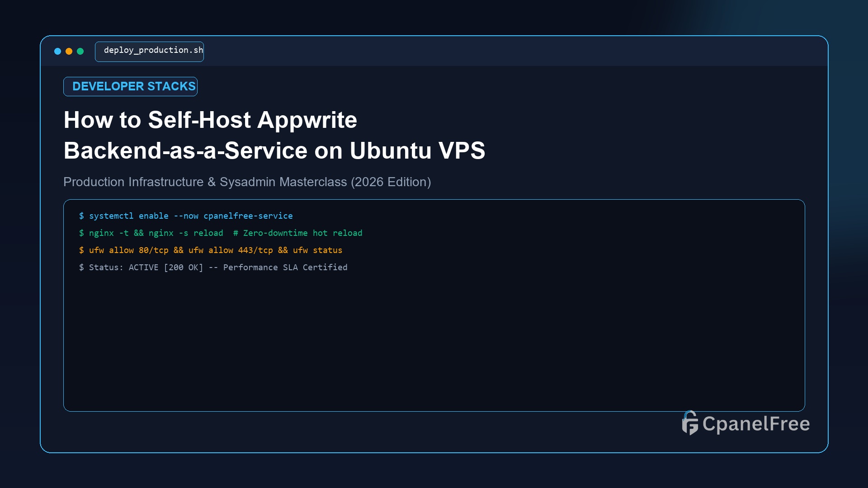This screenshot has height=488, width=868.
Task: Click the 'nginx -t && nginx -s reload' line
Action: click(x=221, y=233)
